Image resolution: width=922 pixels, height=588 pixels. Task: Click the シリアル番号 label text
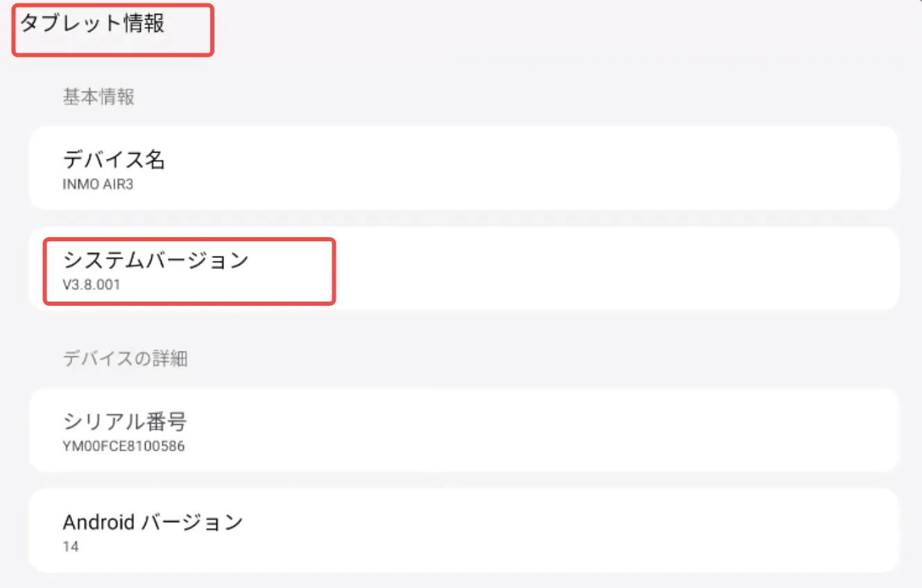tap(125, 422)
